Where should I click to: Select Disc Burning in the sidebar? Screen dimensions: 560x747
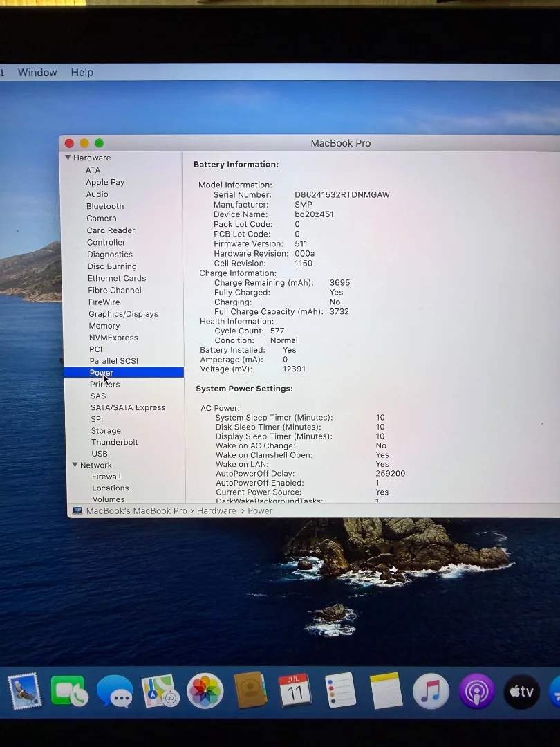pos(112,266)
